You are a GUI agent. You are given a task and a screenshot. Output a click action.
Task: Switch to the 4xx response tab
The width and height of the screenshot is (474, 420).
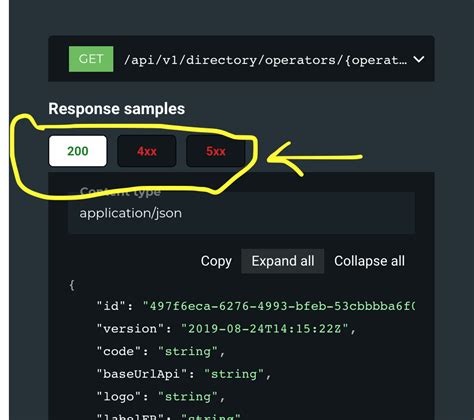coord(147,151)
